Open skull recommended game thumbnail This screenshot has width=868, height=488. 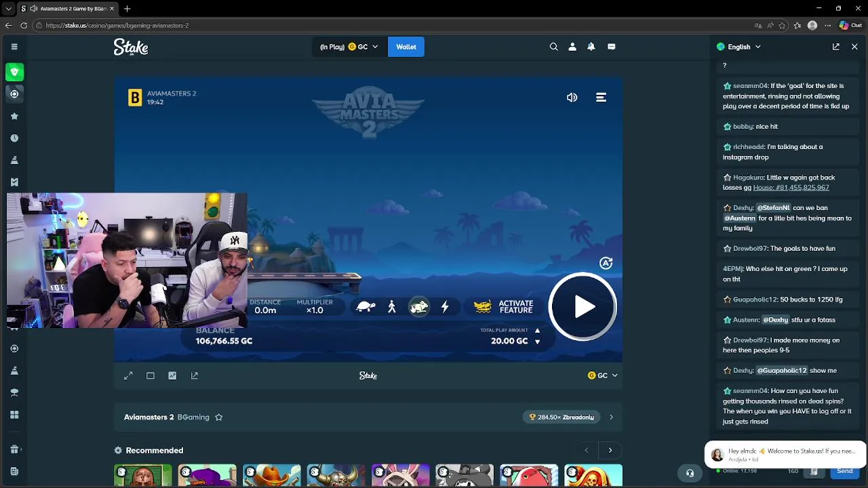[593, 476]
